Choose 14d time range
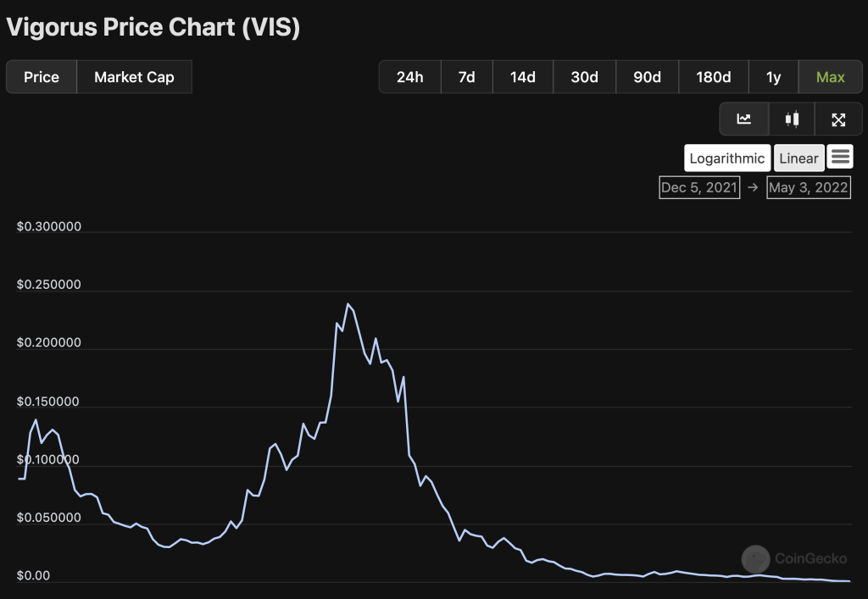Viewport: 868px width, 599px height. 522,77
